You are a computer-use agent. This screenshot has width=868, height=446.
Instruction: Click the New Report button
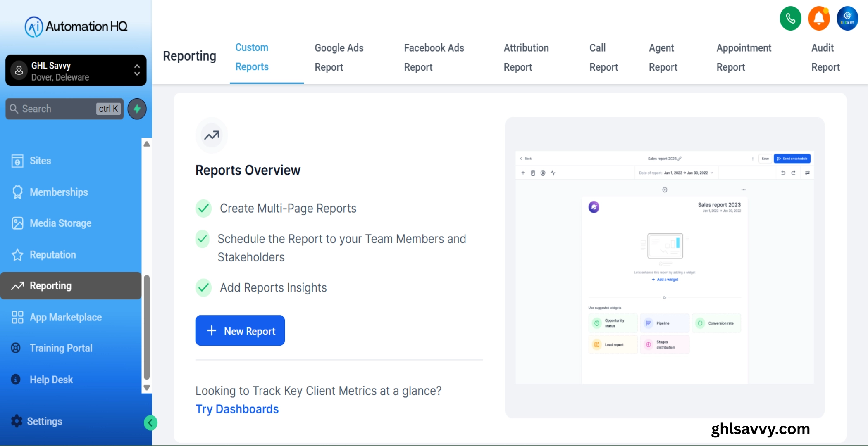pyautogui.click(x=240, y=331)
